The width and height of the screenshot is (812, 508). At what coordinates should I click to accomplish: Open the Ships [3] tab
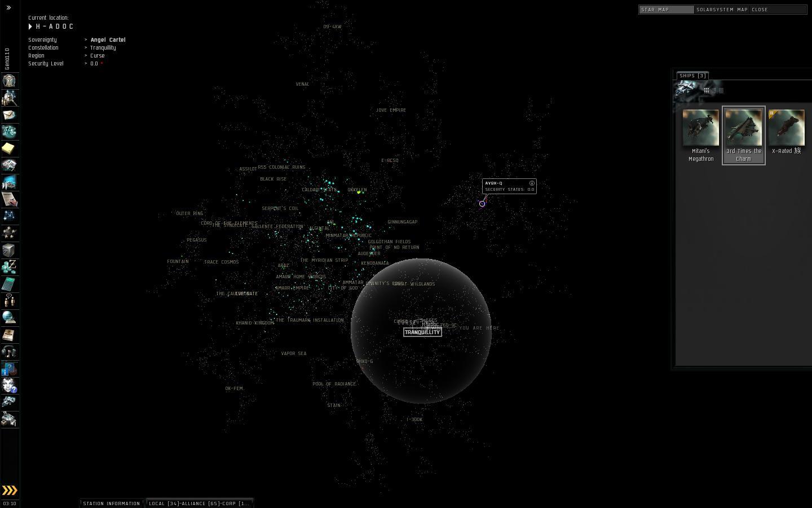coord(692,76)
